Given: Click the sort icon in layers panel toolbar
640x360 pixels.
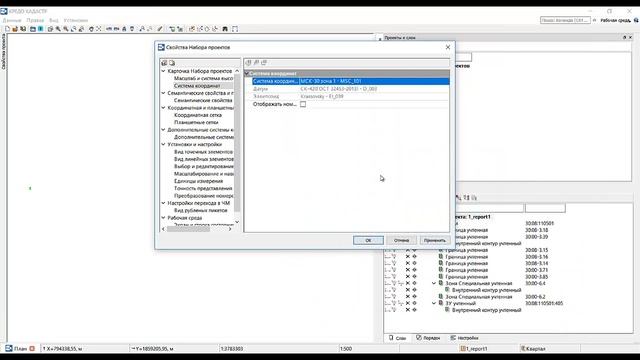Looking at the screenshot, I should pyautogui.click(x=466, y=198).
